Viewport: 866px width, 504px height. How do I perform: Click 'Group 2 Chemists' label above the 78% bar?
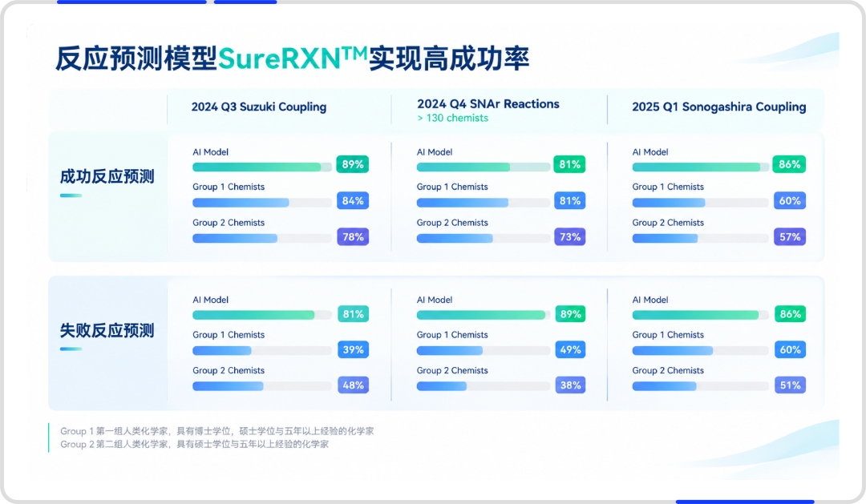(x=229, y=223)
